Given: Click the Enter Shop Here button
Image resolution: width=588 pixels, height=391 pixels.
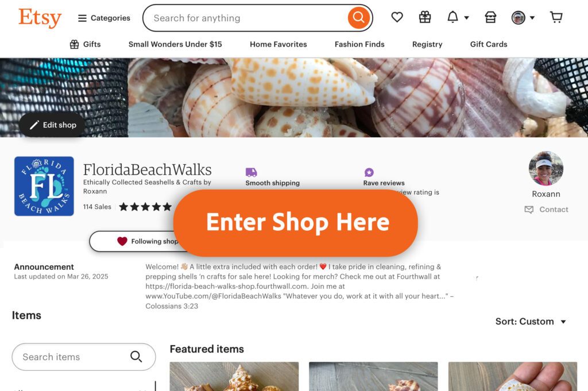Looking at the screenshot, I should pyautogui.click(x=296, y=223).
